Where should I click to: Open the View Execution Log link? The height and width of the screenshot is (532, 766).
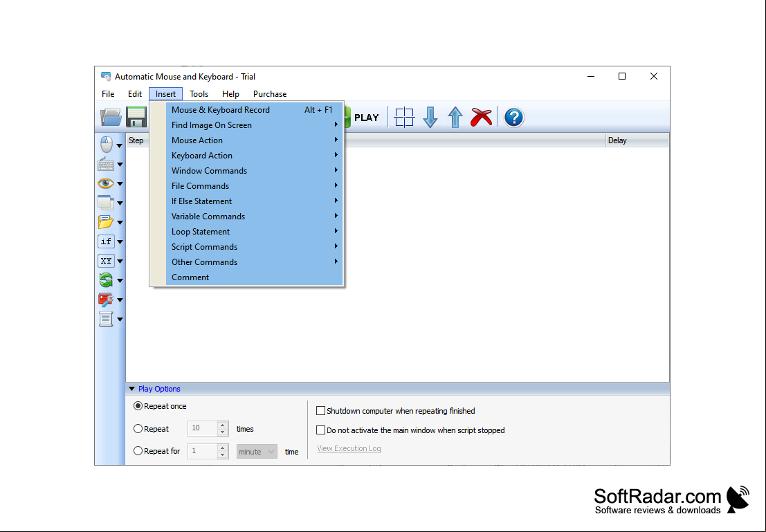pos(349,448)
